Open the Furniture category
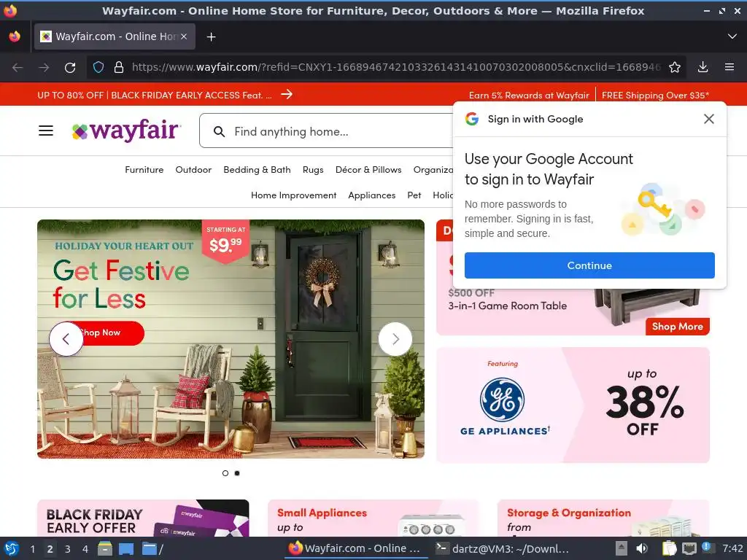This screenshot has height=560, width=747. [144, 170]
